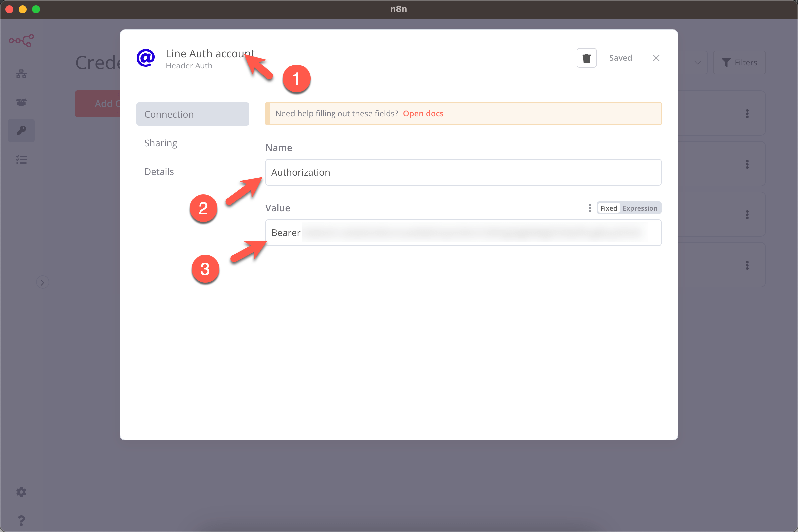The image size is (798, 532).
Task: Delete the credential using the trash icon
Action: [x=586, y=58]
